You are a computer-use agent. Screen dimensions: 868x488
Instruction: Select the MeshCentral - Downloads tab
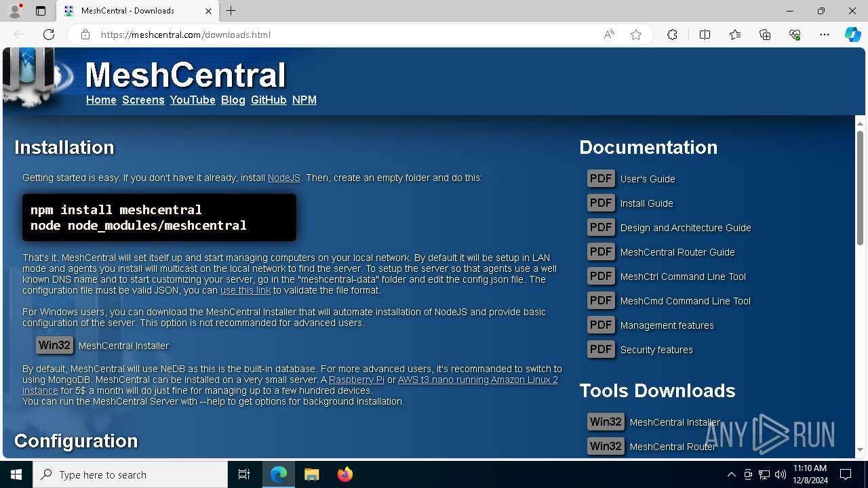137,11
